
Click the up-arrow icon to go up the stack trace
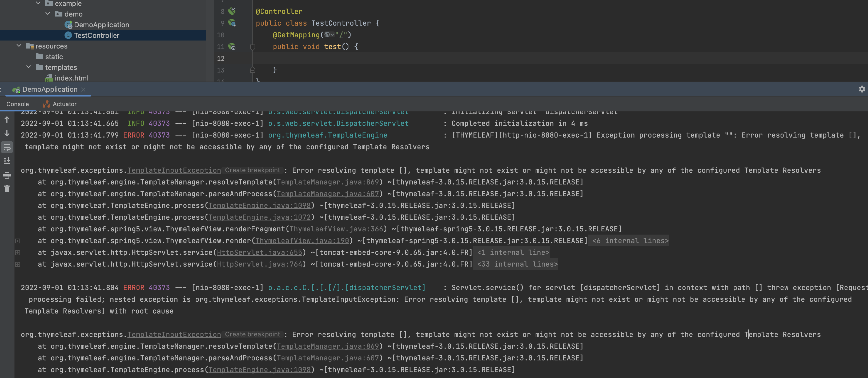click(x=7, y=119)
